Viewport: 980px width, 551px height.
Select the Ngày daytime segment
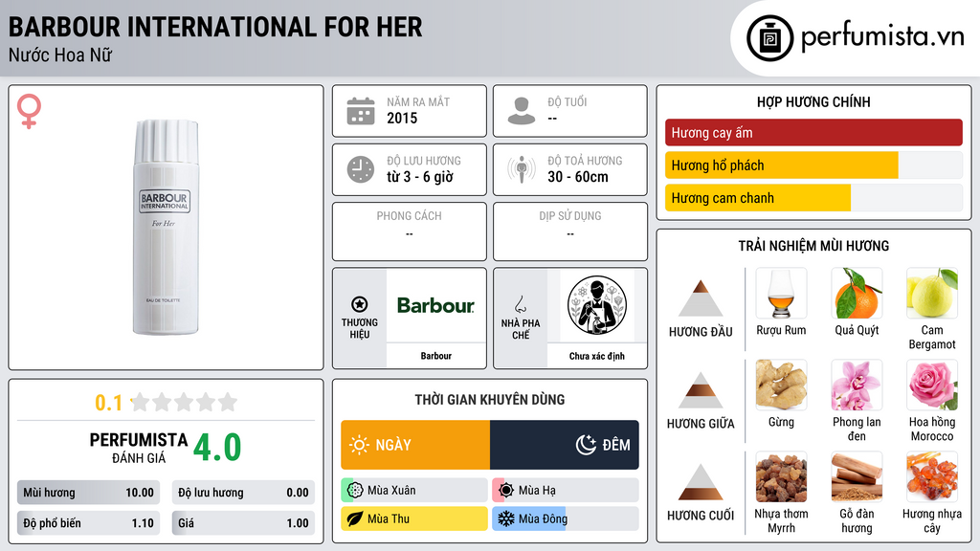click(415, 445)
